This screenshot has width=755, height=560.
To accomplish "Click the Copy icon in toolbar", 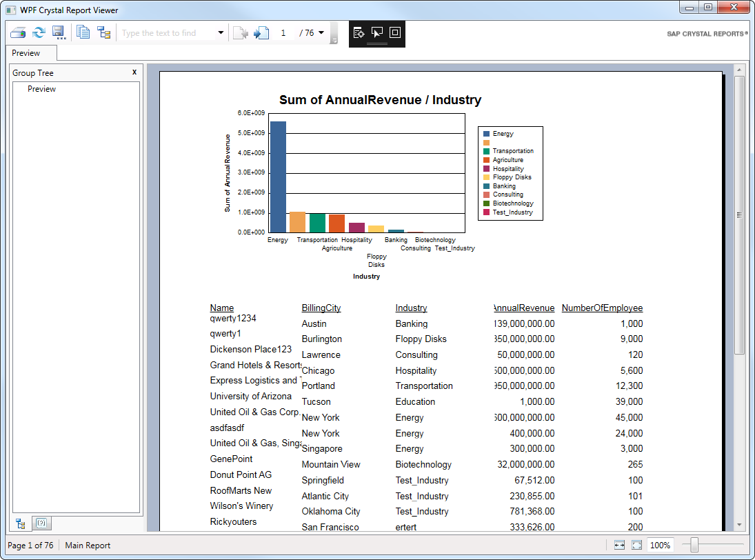I will point(83,33).
